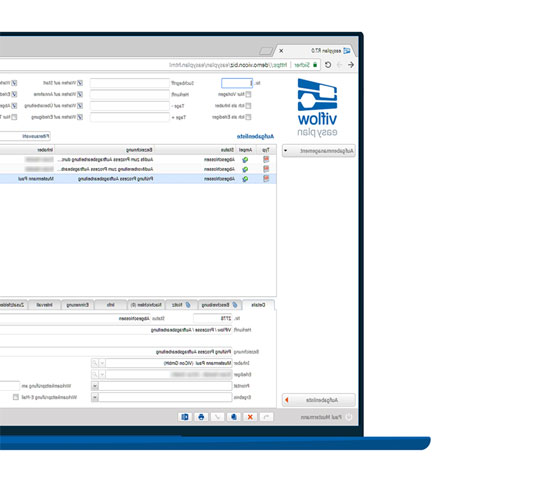Image resolution: width=540 pixels, height=480 pixels.
Task: Click the Outlook export toolbar button
Action: point(185,417)
